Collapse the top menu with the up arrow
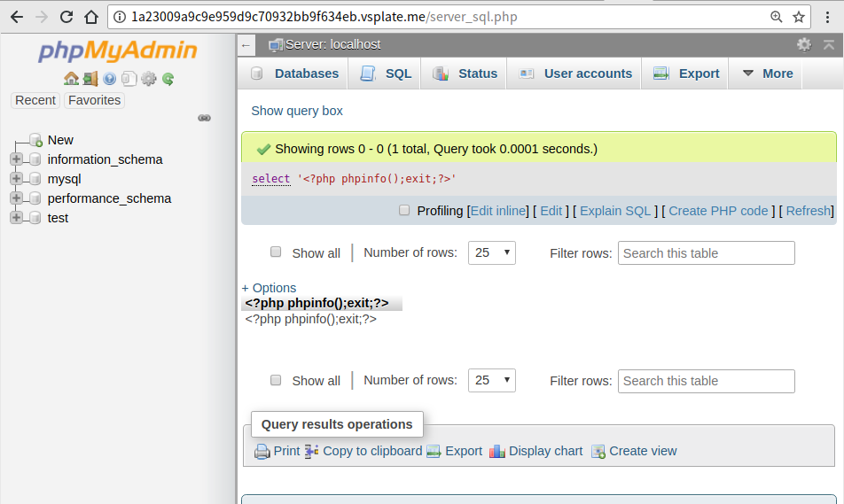The width and height of the screenshot is (844, 504). pos(829,44)
